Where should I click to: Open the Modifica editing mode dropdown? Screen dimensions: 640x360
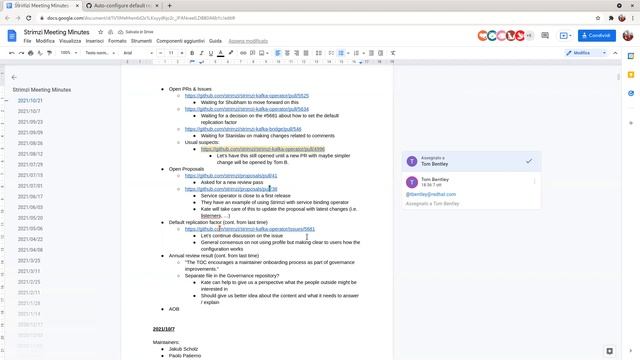[x=585, y=53]
